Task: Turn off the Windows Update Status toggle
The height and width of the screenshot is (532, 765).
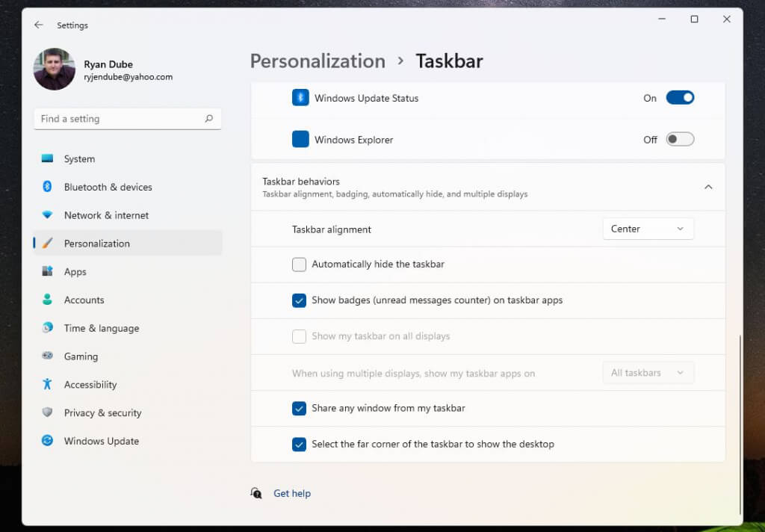Action: pos(680,98)
